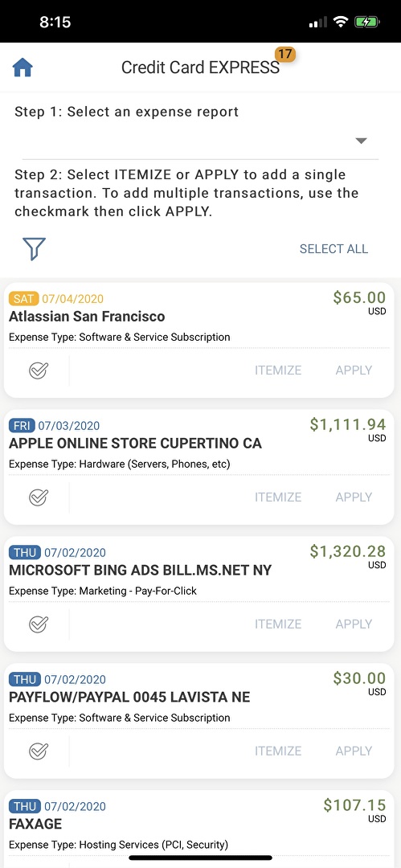Tap SELECT ALL transactions
The width and height of the screenshot is (401, 868).
click(333, 249)
